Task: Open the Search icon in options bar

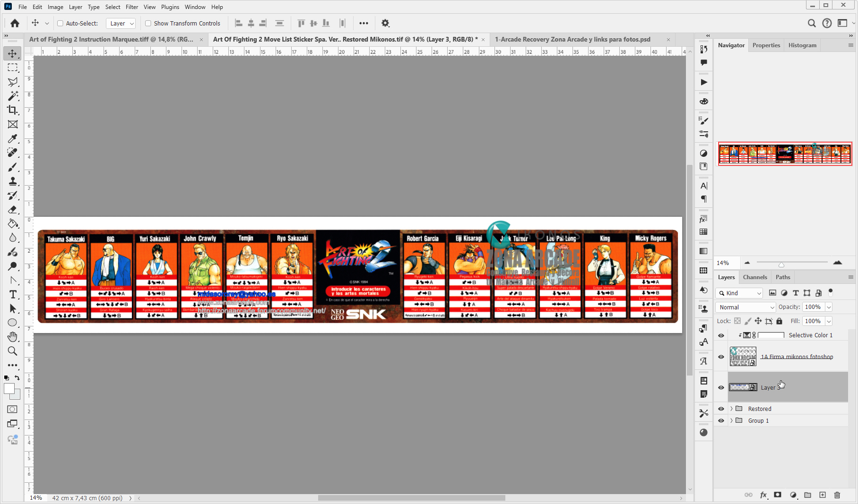Action: [x=812, y=23]
